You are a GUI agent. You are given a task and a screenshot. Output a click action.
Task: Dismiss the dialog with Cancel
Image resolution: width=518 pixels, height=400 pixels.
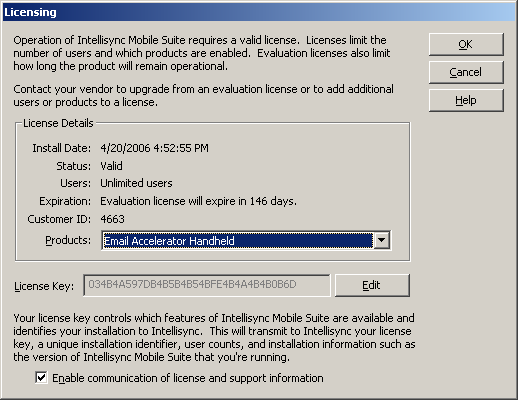pyautogui.click(x=466, y=72)
